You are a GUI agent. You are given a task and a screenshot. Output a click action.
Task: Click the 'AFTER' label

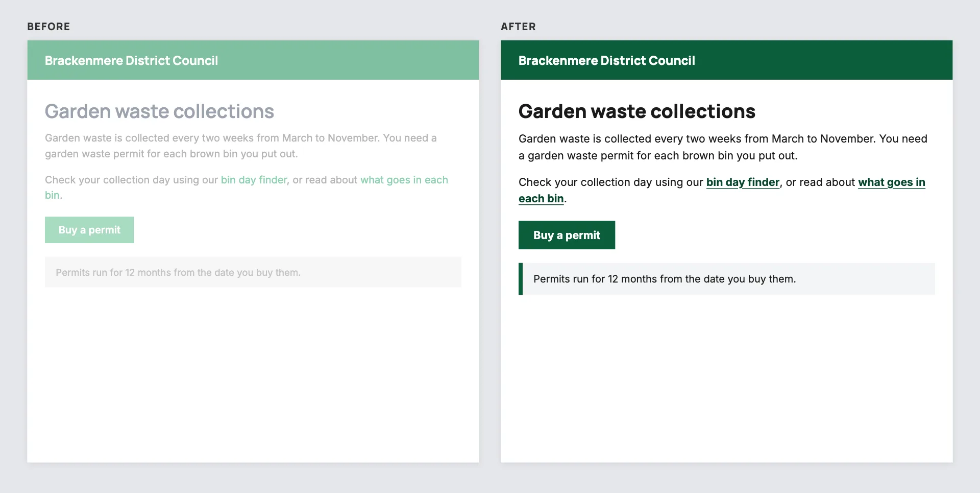point(518,27)
